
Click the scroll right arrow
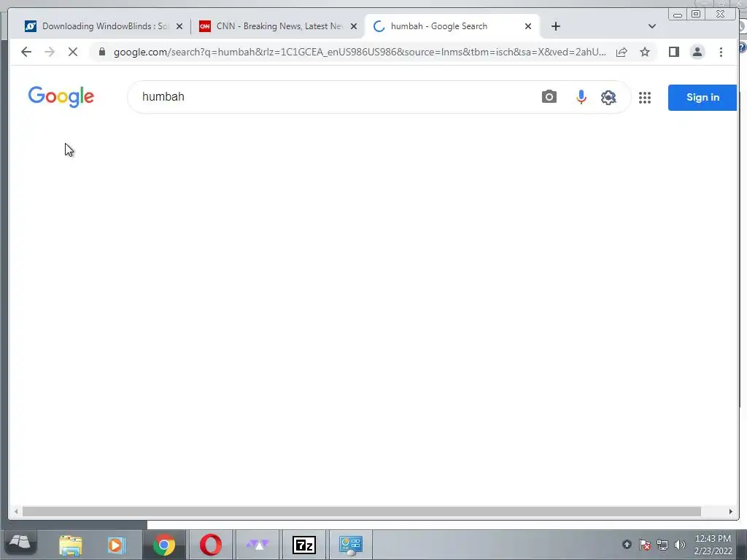point(730,511)
